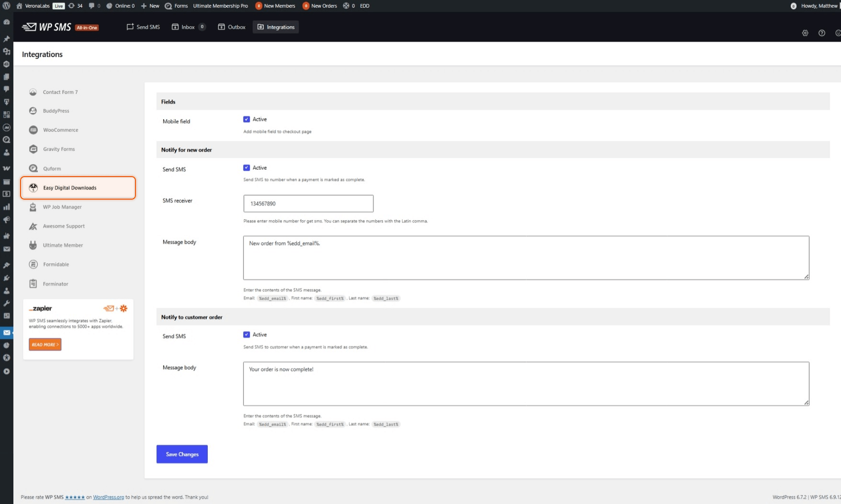Open Ultimate Membership Pro menu
The width and height of the screenshot is (841, 504).
pos(220,6)
